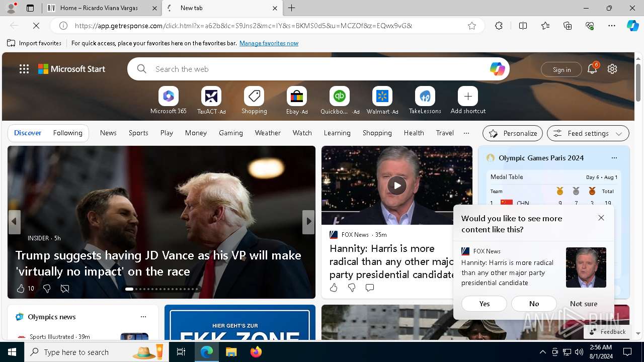Click the Personalize button
Screen dimensions: 644x362
coord(513,133)
